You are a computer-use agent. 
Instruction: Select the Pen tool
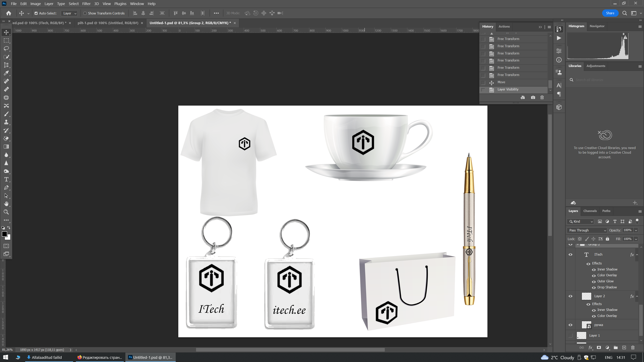click(x=6, y=188)
